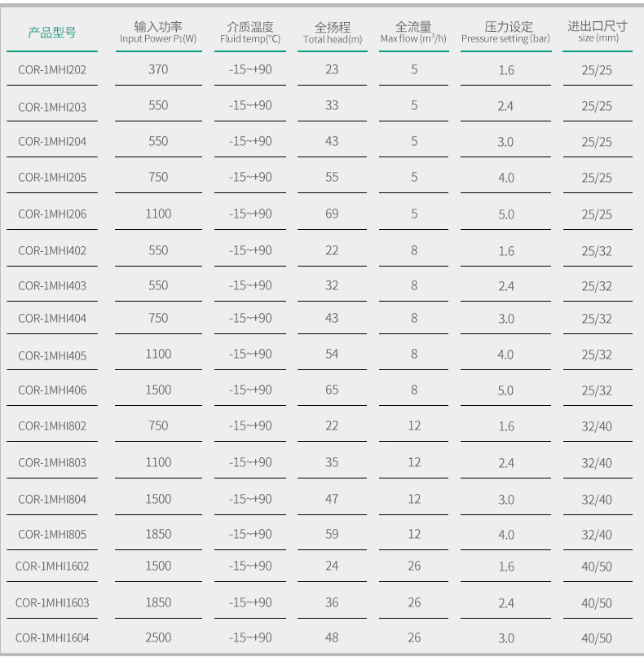Click the 介质温度 Fluid temp header
Viewport: 644px width, 657px height.
point(250,33)
